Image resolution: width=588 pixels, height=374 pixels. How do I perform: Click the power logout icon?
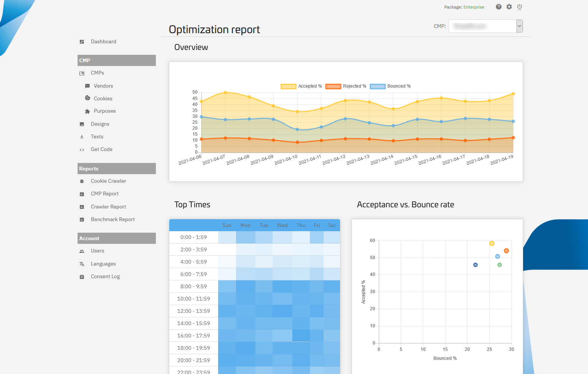(519, 7)
